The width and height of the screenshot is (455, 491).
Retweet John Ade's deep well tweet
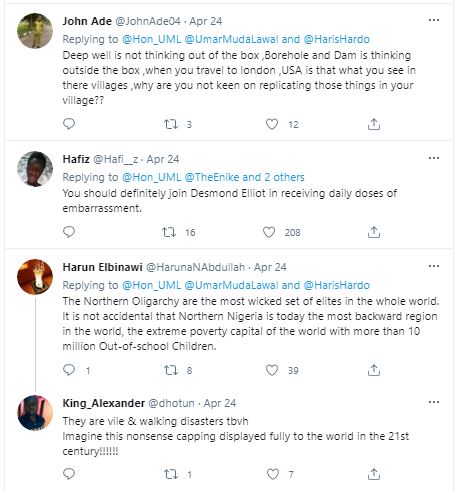click(x=171, y=124)
